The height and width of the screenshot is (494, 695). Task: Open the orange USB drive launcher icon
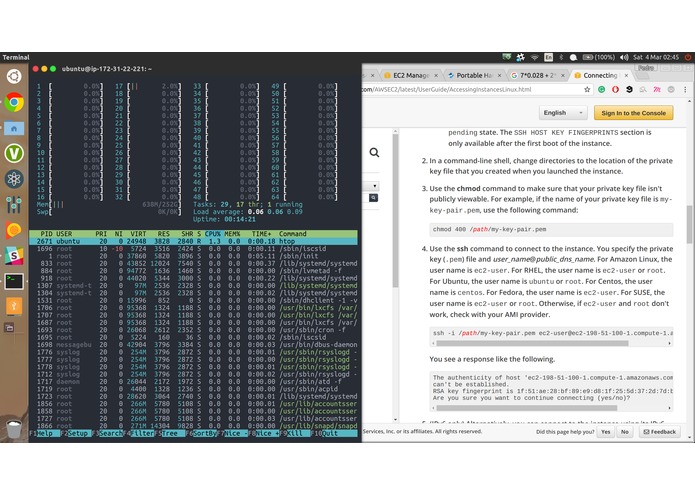(x=14, y=306)
